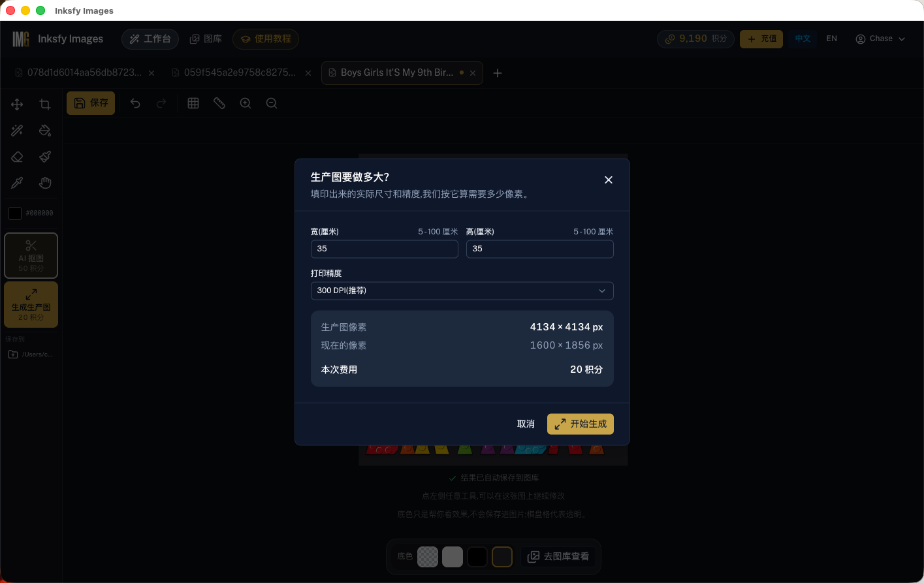Select the Eyedropper tool
The height and width of the screenshot is (583, 924).
[17, 183]
